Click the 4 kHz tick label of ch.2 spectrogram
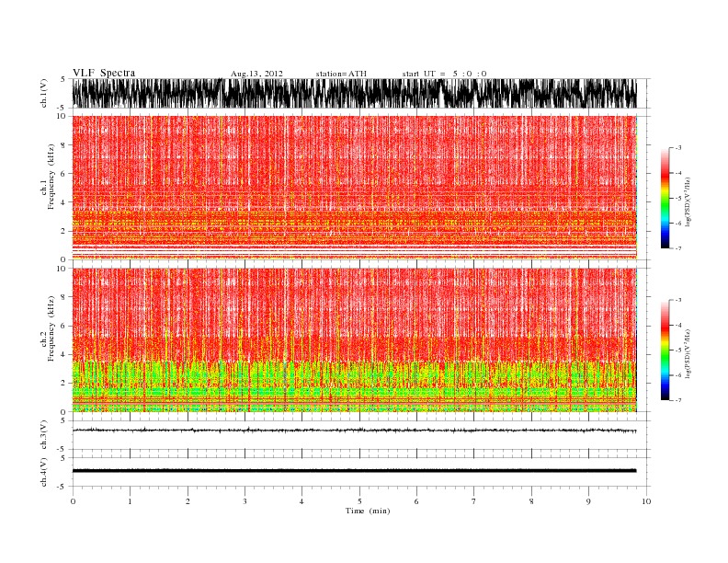This screenshot has width=728, height=563. 63,355
